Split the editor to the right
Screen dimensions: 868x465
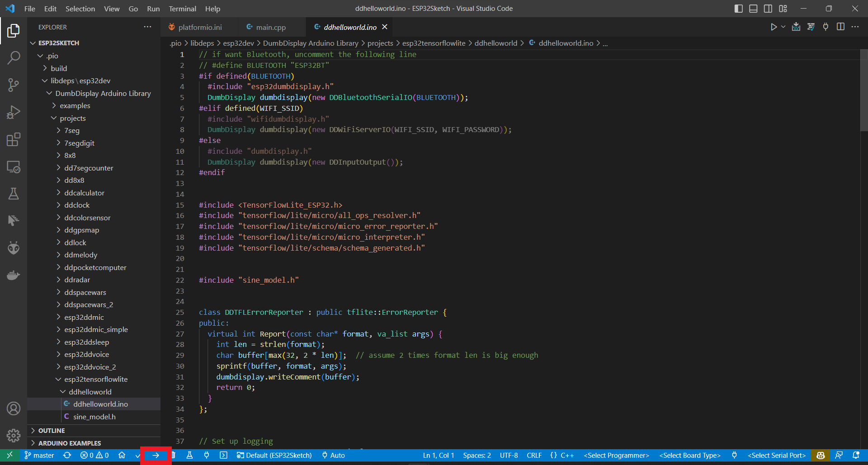coord(840,27)
